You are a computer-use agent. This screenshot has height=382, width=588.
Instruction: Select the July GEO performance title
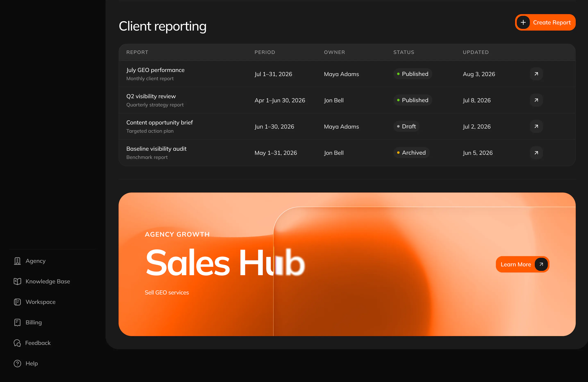pyautogui.click(x=155, y=70)
